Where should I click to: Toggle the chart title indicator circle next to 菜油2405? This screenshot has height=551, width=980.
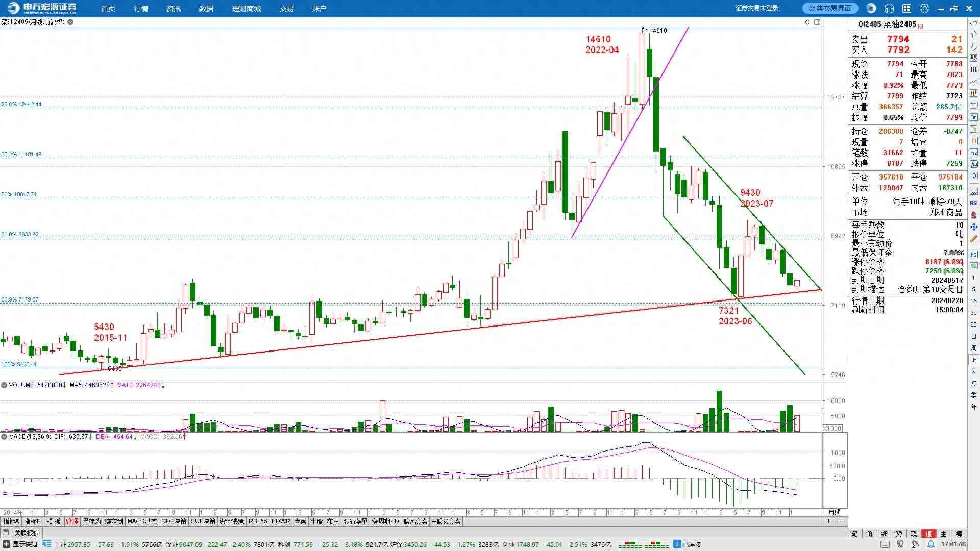[70, 22]
